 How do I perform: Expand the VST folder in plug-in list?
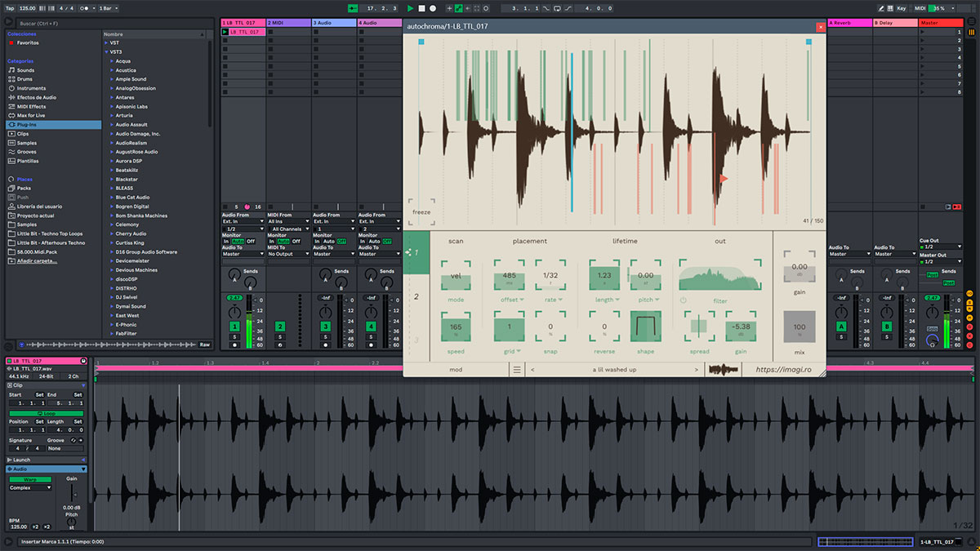click(108, 42)
